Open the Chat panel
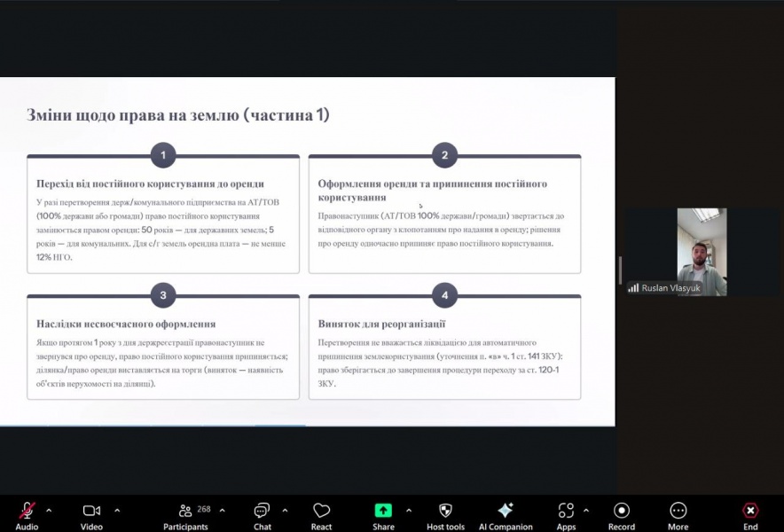 [x=262, y=511]
